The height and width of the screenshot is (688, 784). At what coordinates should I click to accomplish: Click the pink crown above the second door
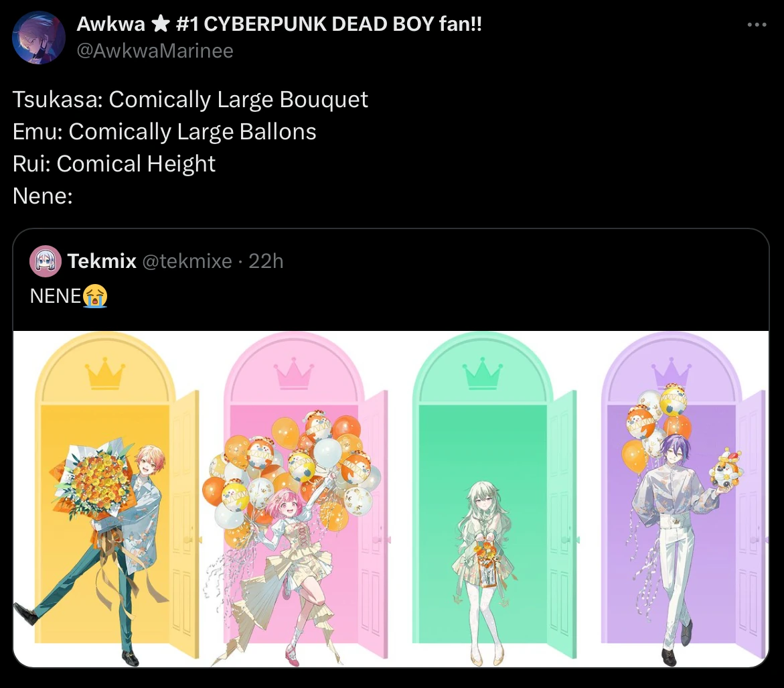click(295, 374)
